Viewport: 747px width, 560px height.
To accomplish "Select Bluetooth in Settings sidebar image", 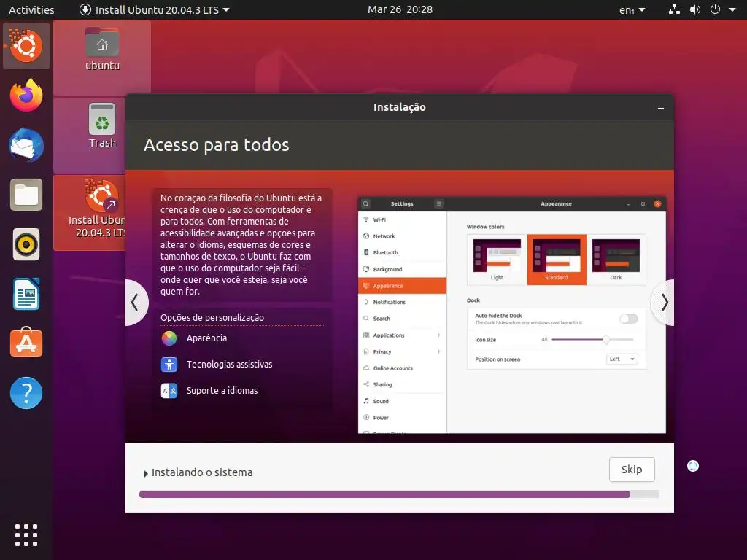I will (402, 252).
